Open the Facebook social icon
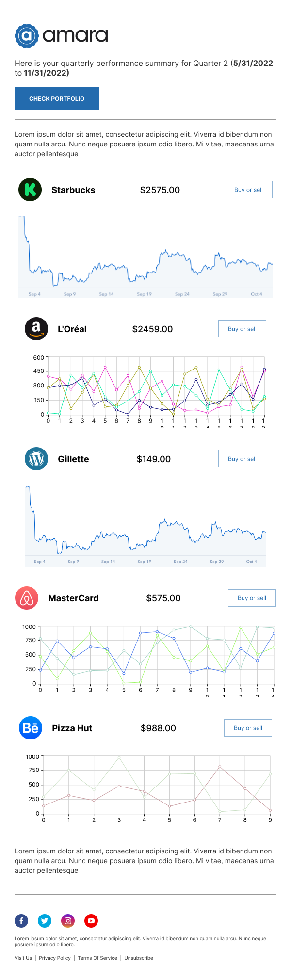Image resolution: width=291 pixels, height=980 pixels. [21, 920]
